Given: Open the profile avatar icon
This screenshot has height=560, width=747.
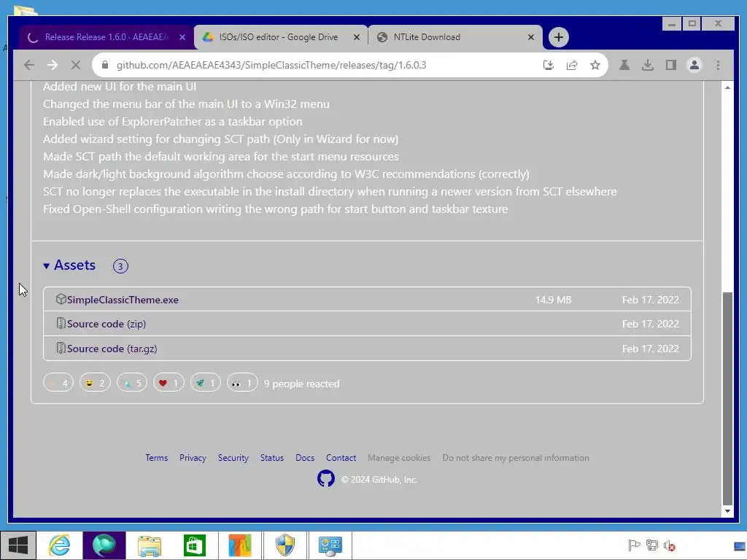Looking at the screenshot, I should tap(694, 65).
